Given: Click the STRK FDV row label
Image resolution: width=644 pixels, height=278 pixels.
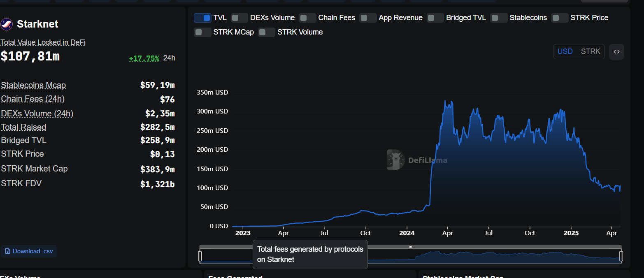Looking at the screenshot, I should pyautogui.click(x=21, y=183).
